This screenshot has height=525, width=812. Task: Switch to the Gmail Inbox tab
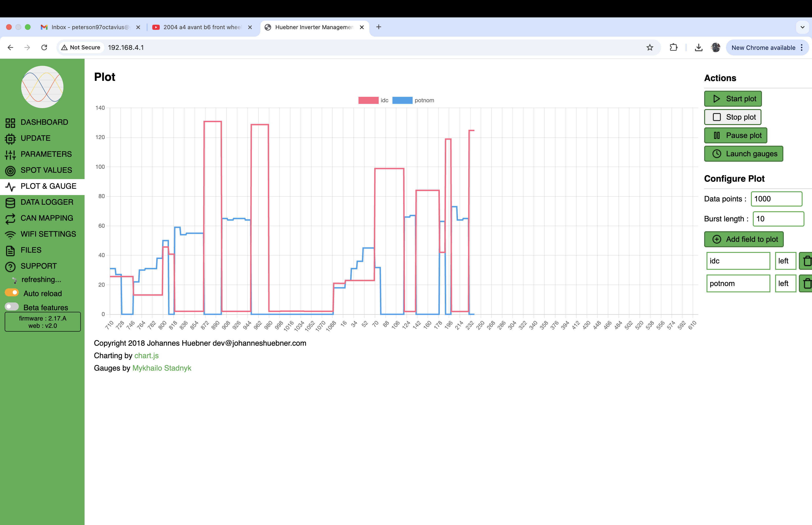[x=90, y=27]
